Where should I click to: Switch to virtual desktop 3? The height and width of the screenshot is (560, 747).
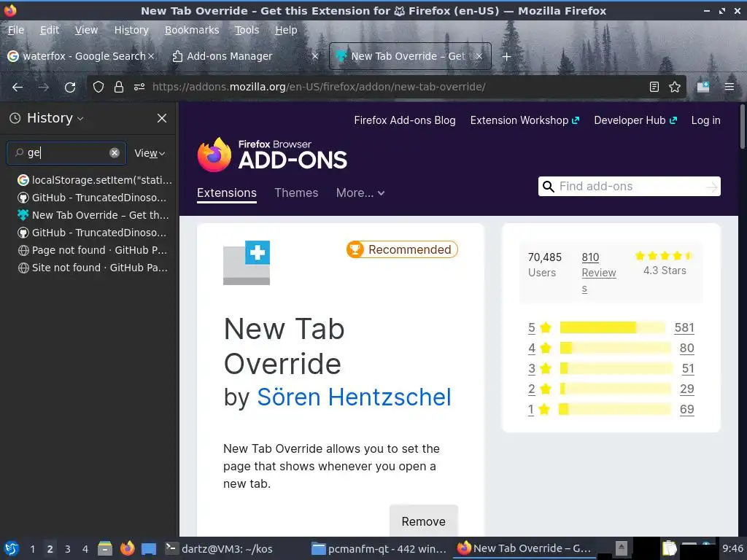(68, 549)
